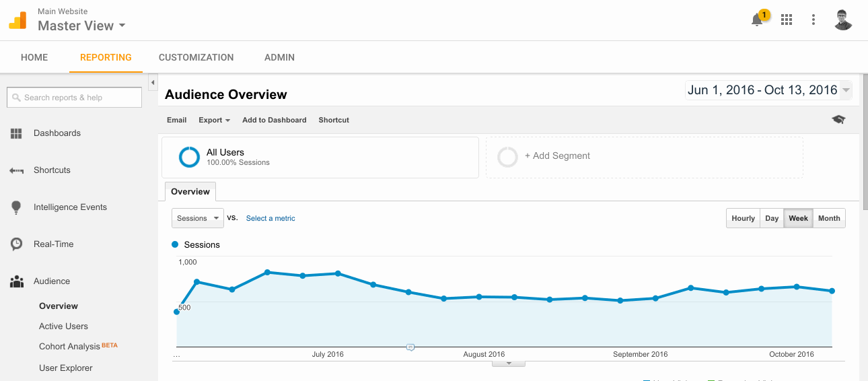
Task: Open the three-dot options menu
Action: pos(813,20)
